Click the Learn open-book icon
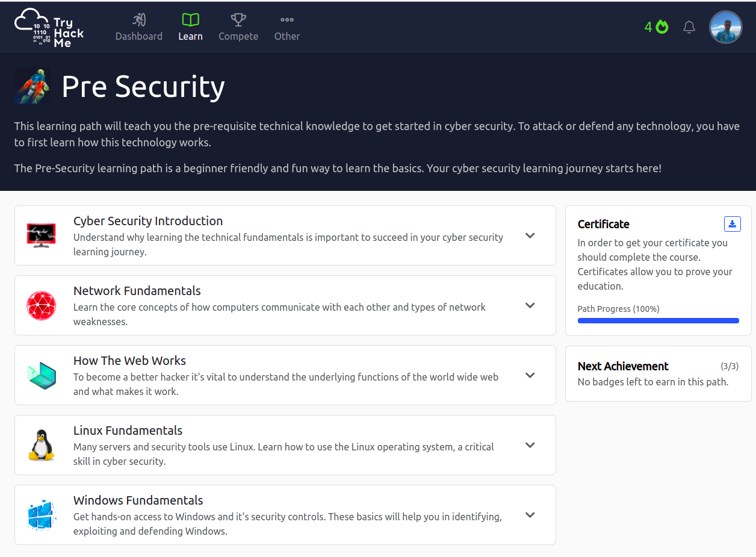Screen dimensions: 756x557 pos(190,20)
